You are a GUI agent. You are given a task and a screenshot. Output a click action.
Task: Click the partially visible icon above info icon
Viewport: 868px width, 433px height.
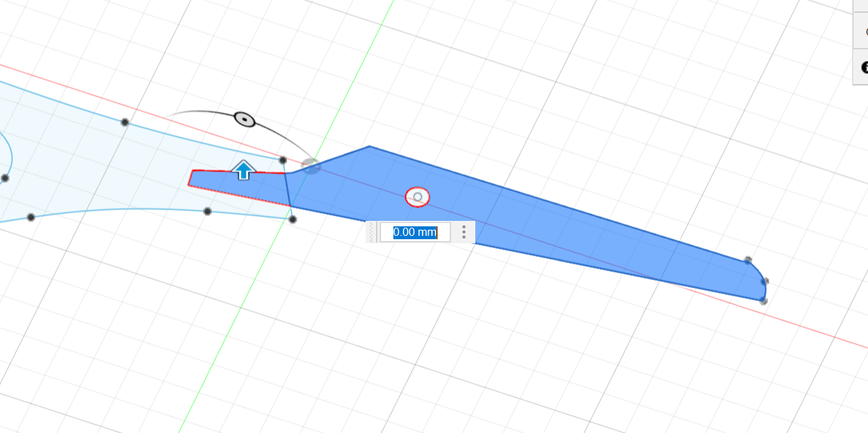864,31
